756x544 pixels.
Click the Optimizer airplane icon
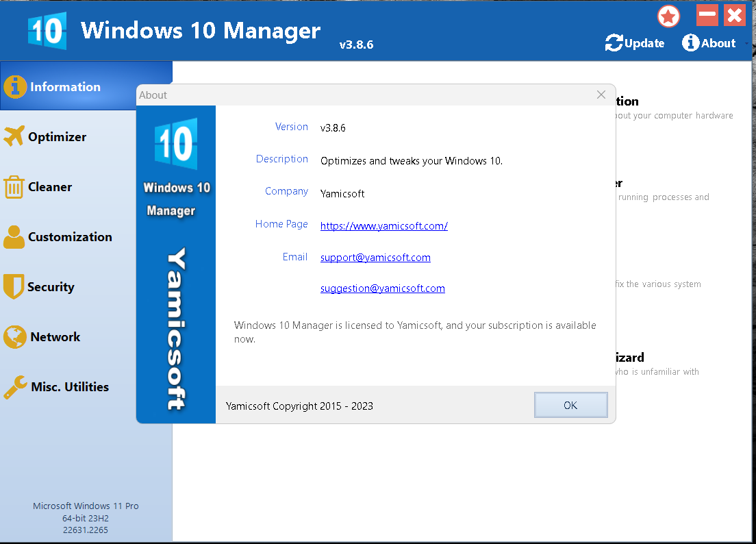pos(14,136)
